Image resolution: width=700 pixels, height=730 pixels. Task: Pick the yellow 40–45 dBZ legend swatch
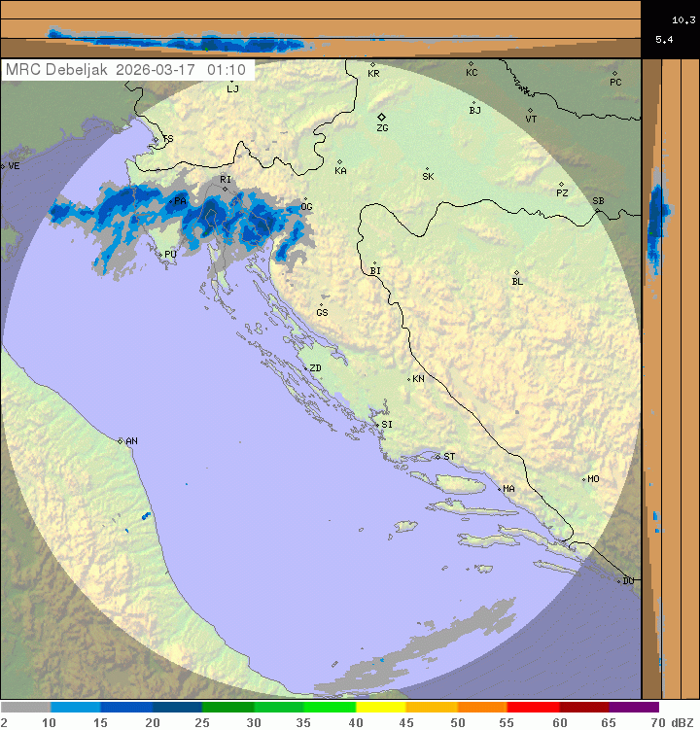(x=380, y=708)
